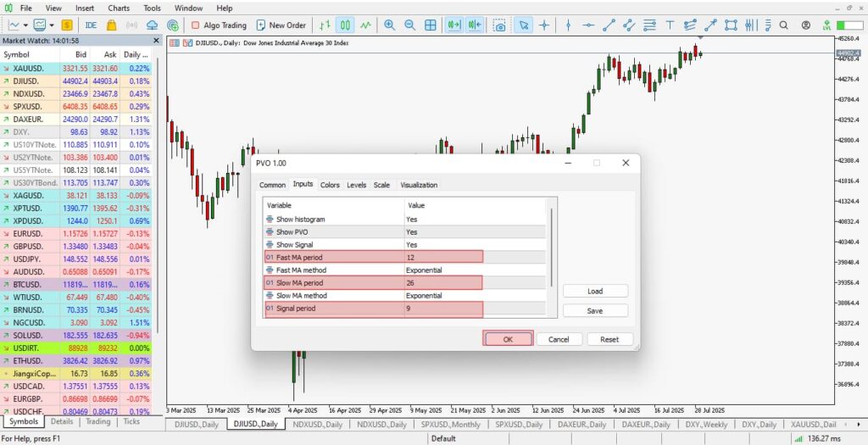Open the Tools menu
The height and width of the screenshot is (445, 868).
pos(153,8)
